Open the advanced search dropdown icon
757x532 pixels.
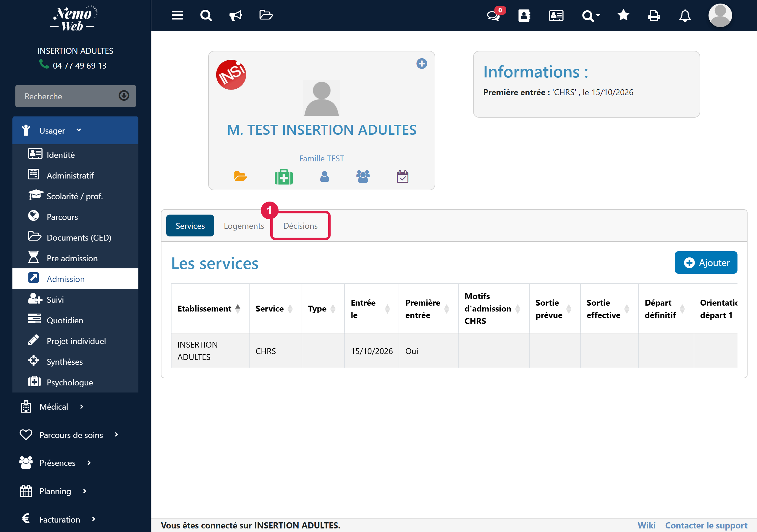tap(591, 15)
